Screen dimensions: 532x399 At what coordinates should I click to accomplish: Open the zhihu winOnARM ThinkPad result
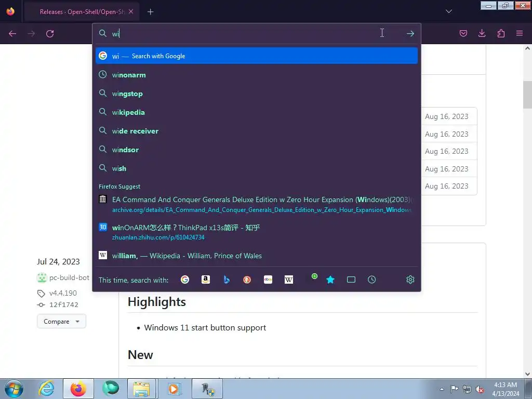(257, 232)
